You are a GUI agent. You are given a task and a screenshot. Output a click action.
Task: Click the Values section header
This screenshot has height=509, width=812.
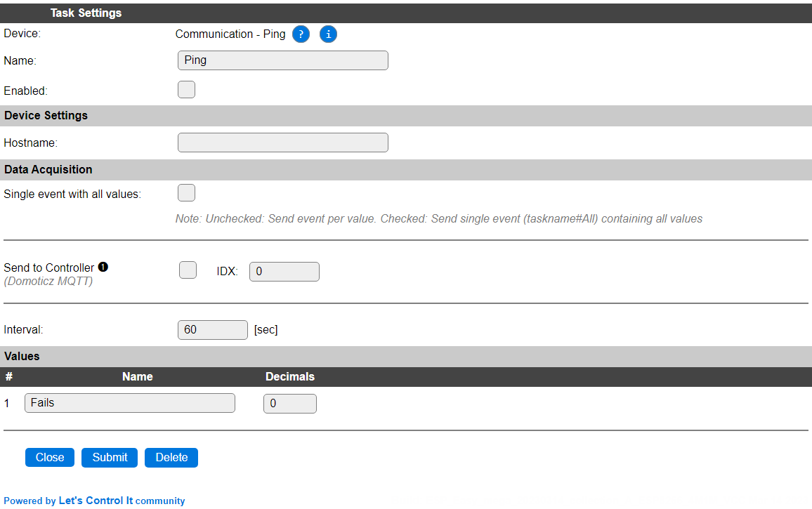[x=406, y=356]
